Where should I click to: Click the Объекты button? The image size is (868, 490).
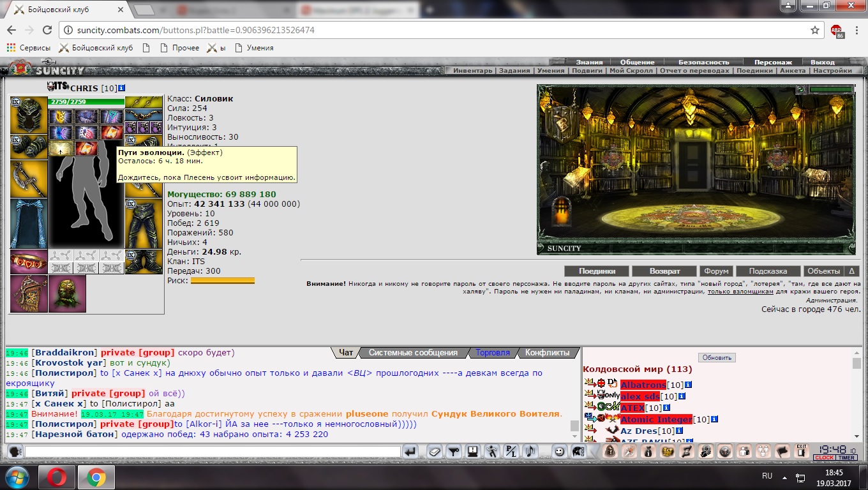tap(823, 271)
